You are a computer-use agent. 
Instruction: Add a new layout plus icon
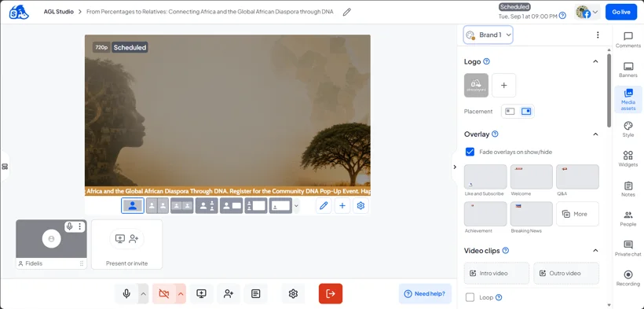[342, 206]
